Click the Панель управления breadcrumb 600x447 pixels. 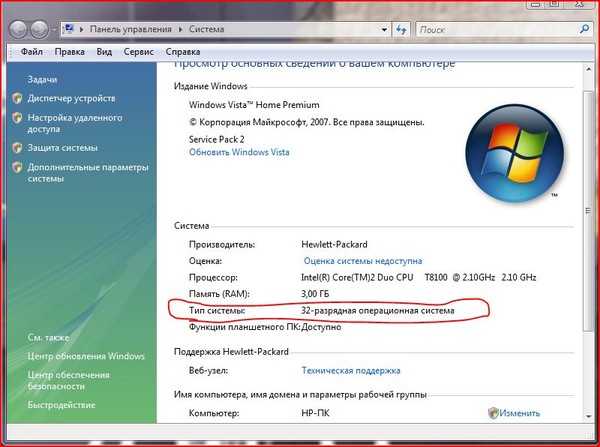pyautogui.click(x=130, y=29)
